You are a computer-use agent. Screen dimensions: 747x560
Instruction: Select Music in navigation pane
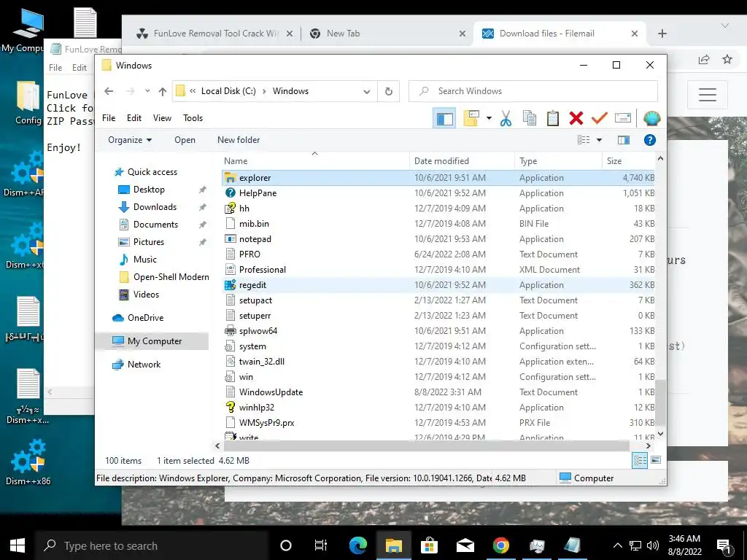click(x=145, y=260)
